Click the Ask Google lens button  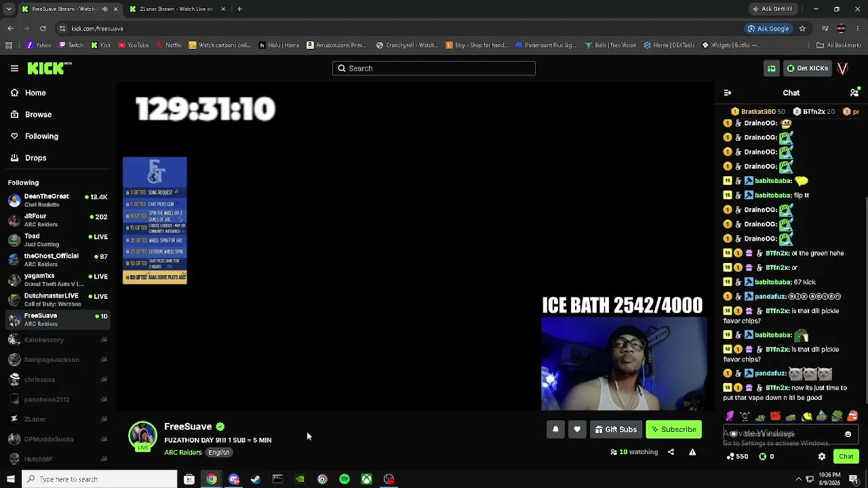[x=768, y=28]
